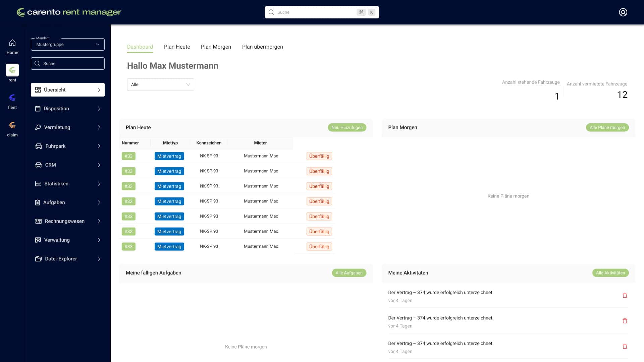Switch to the fleet module

tap(12, 98)
